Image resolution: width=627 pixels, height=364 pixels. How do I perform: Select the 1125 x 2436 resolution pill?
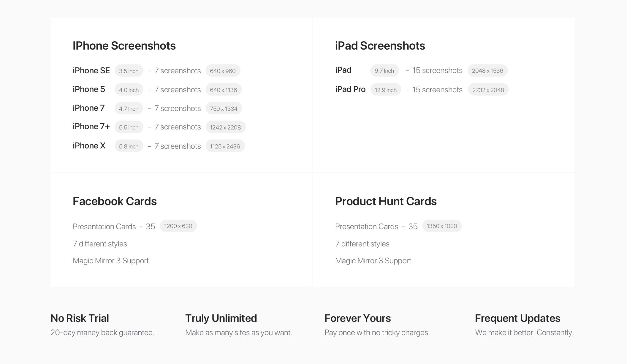coord(225,146)
